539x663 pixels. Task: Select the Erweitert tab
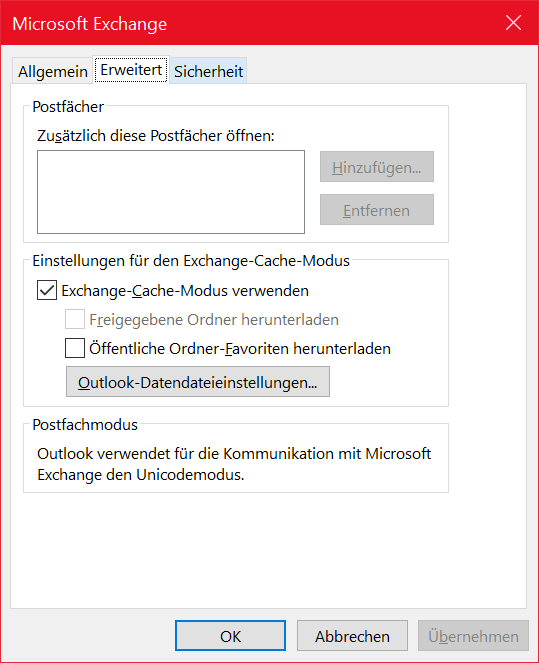[131, 70]
